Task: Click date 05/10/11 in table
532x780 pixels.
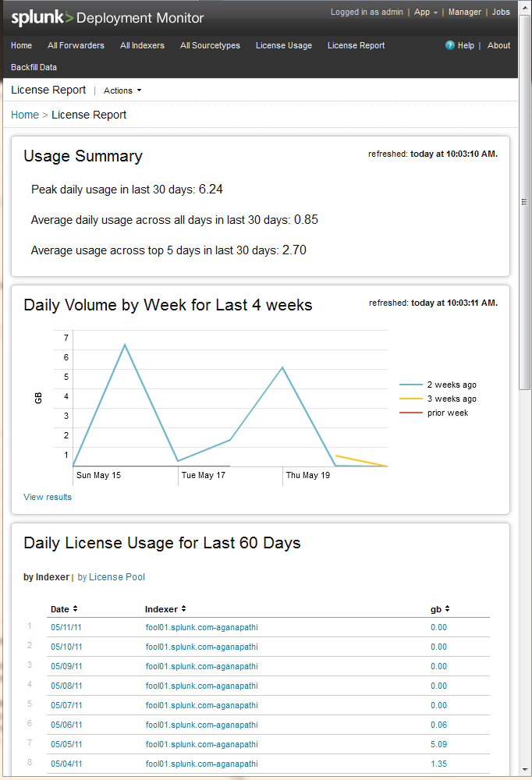Action: tap(66, 647)
